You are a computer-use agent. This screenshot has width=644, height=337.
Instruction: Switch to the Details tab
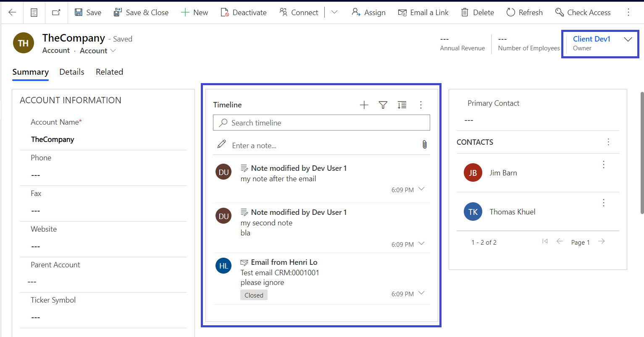click(x=72, y=72)
